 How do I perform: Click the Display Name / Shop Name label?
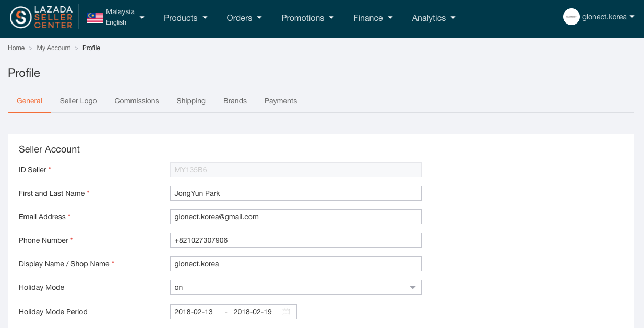click(64, 264)
